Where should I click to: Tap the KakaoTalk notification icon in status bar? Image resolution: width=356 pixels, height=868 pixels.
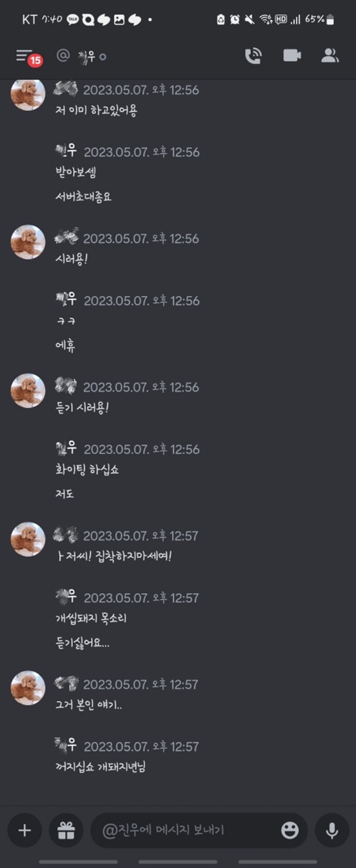73,19
